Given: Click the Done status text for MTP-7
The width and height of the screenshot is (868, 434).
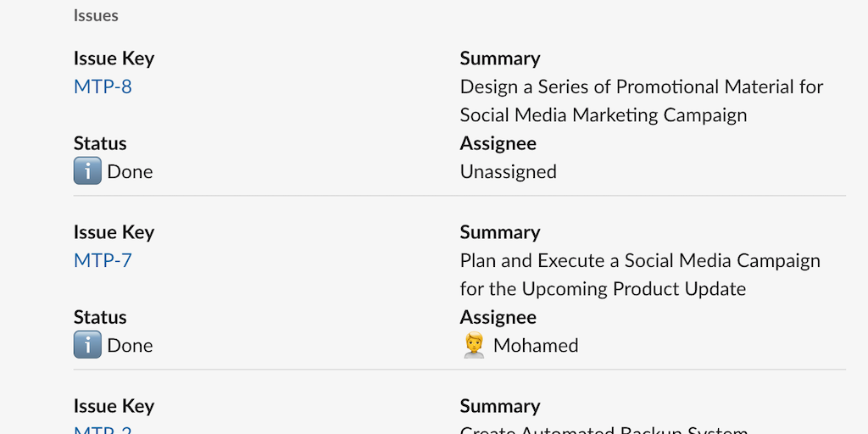Looking at the screenshot, I should tap(130, 345).
